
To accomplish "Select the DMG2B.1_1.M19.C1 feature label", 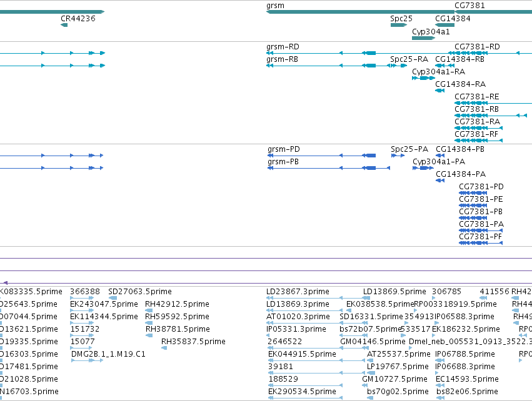I will [108, 354].
